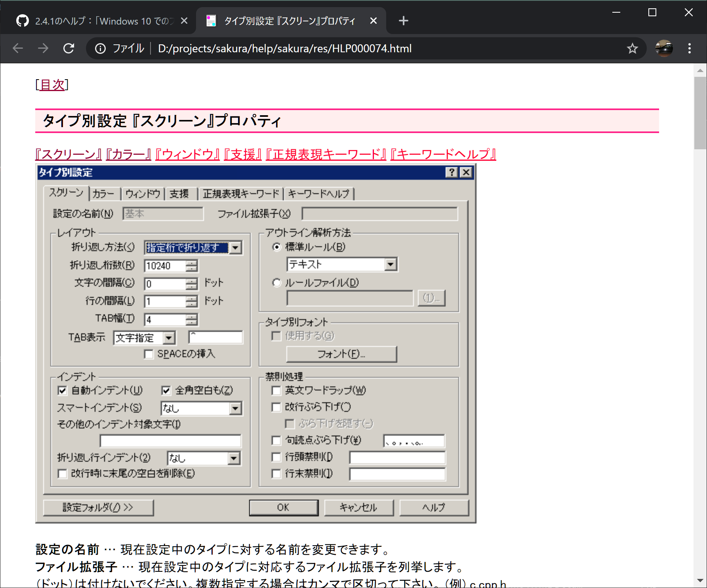Screen dimensions: 707x588
Task: Toggle the 改行ぶら下げ checkbox
Action: 276,407
